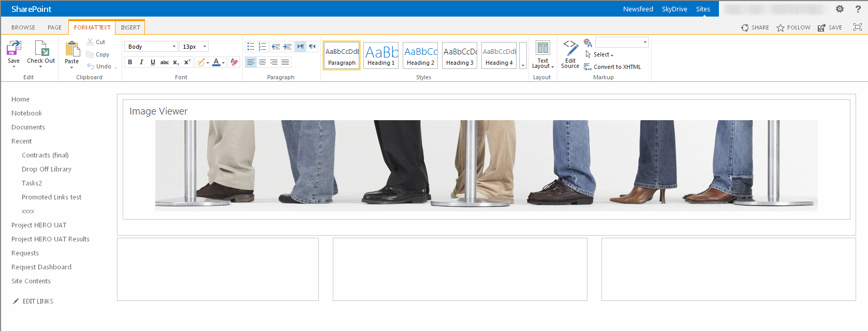Insert a bulleted list
868x331 pixels.
pos(251,47)
